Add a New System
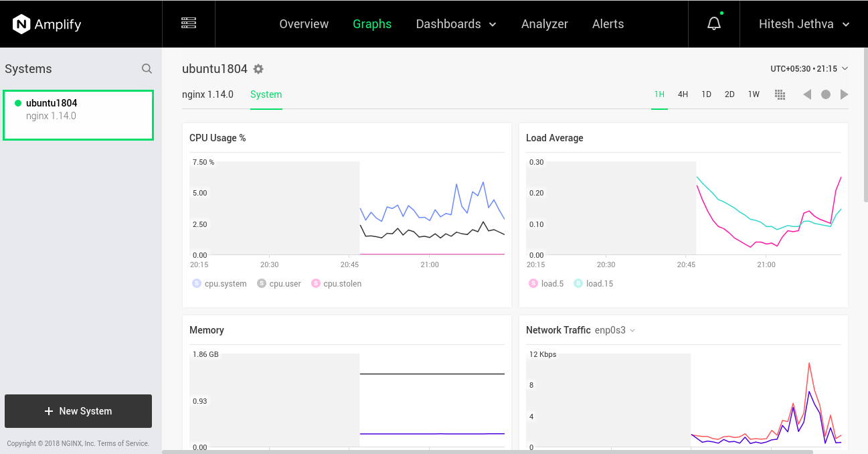Image resolution: width=868 pixels, height=454 pixels. [78, 411]
